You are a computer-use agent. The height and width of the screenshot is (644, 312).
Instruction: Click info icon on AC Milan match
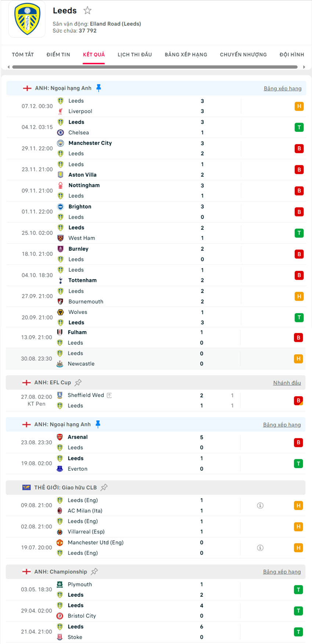pyautogui.click(x=260, y=506)
